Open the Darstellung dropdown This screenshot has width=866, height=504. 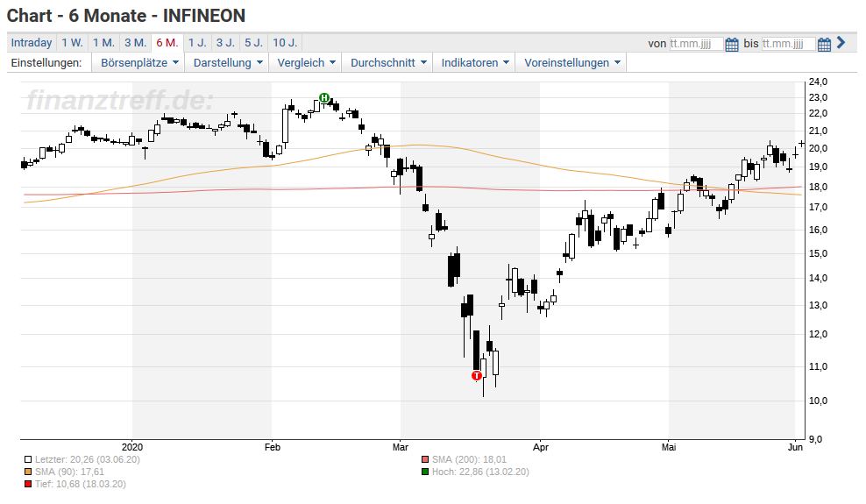tap(228, 63)
